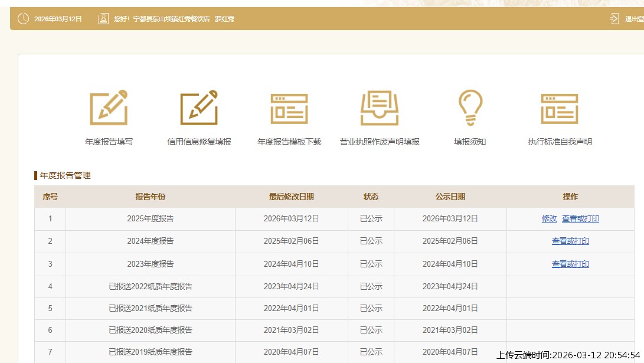Open 查看或打印 for 2024年度报告

tap(570, 241)
